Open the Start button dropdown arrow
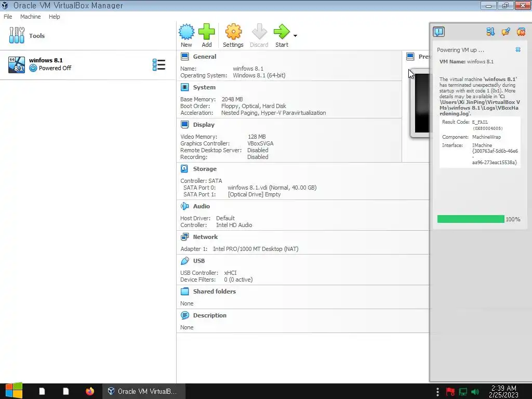This screenshot has height=399, width=532. [295, 36]
